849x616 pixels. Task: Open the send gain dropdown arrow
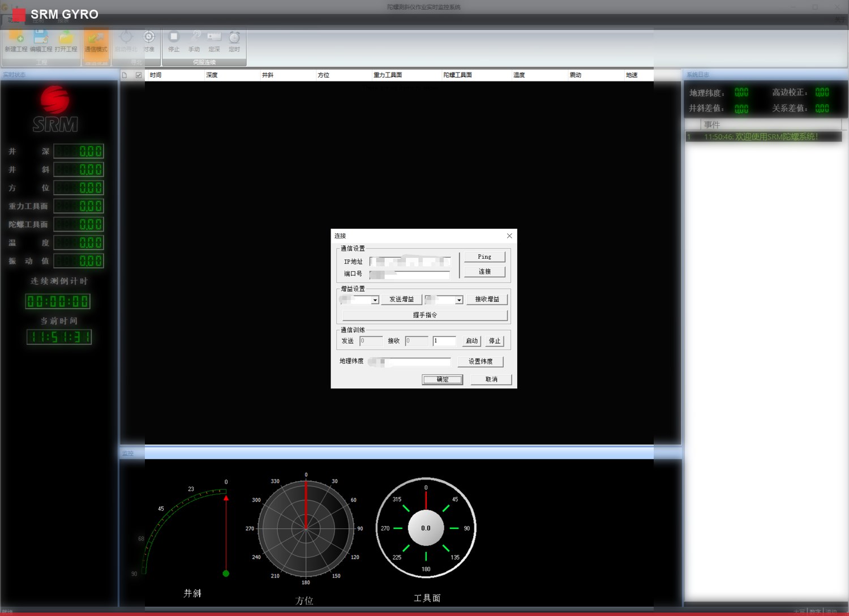pos(375,300)
